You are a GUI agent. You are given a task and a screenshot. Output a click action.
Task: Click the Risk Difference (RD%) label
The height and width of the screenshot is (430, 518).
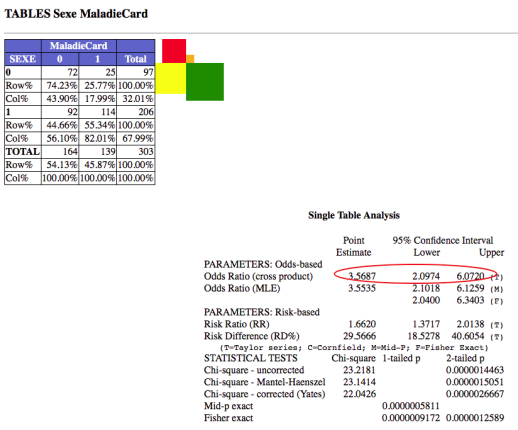tap(252, 336)
